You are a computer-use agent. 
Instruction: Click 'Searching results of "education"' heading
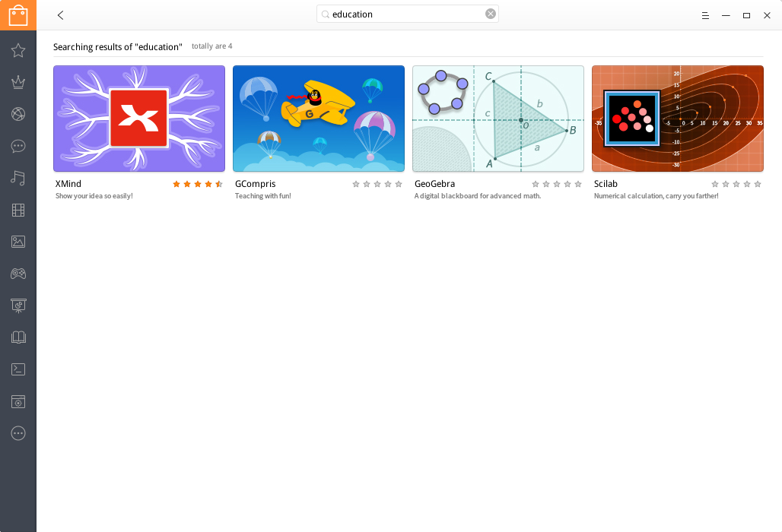pyautogui.click(x=118, y=47)
